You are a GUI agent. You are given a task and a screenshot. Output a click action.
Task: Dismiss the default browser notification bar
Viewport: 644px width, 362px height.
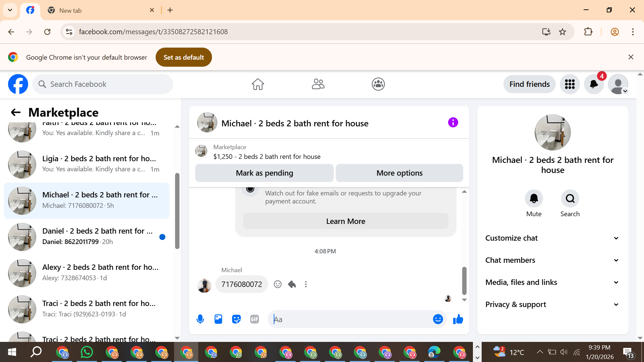631,57
